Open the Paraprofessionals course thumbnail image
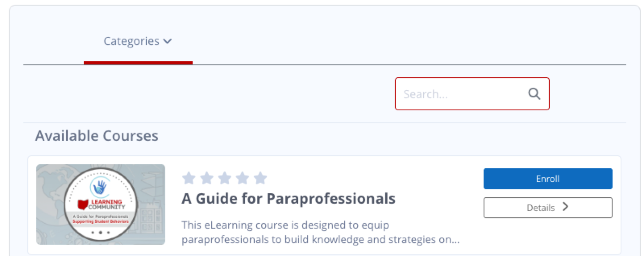This screenshot has width=644, height=256. point(101,204)
